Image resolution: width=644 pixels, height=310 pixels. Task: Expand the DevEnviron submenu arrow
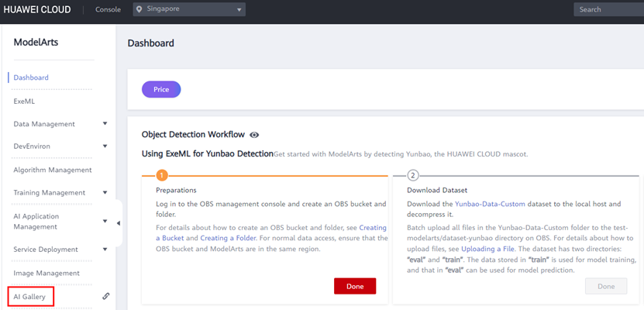coord(105,146)
